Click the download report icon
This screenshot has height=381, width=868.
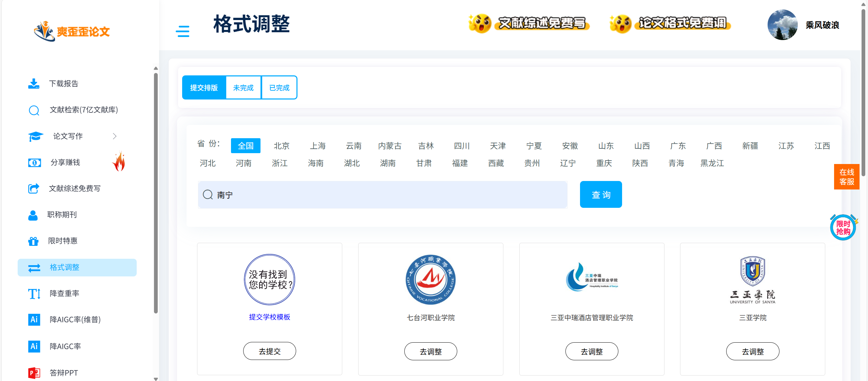[34, 84]
